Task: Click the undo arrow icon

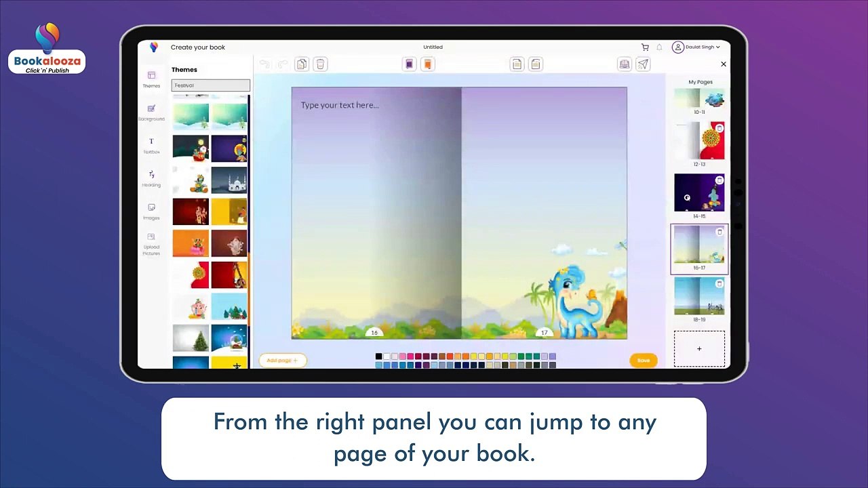Action: 265,64
